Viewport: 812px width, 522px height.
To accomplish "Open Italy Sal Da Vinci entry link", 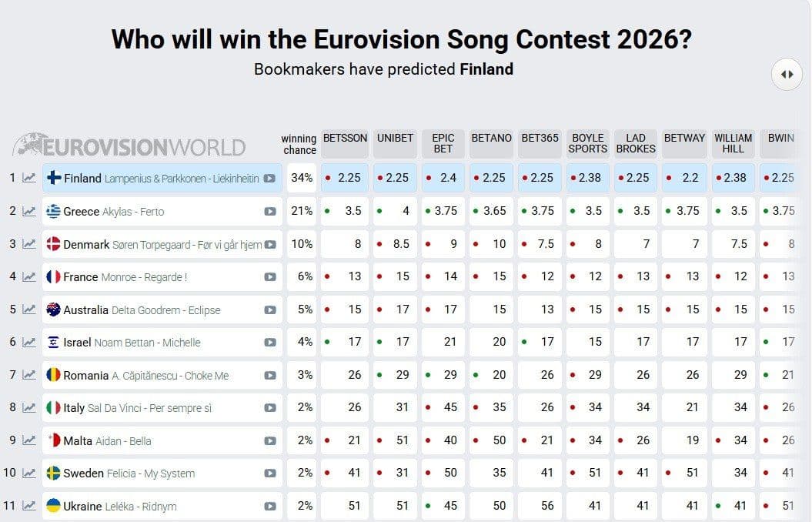I will [x=162, y=407].
